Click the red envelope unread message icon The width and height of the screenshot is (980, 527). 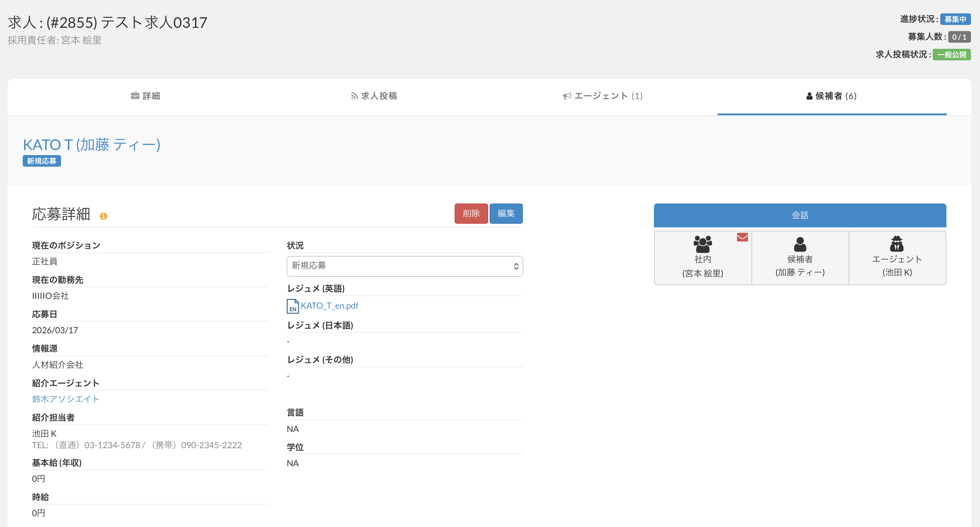click(x=742, y=237)
